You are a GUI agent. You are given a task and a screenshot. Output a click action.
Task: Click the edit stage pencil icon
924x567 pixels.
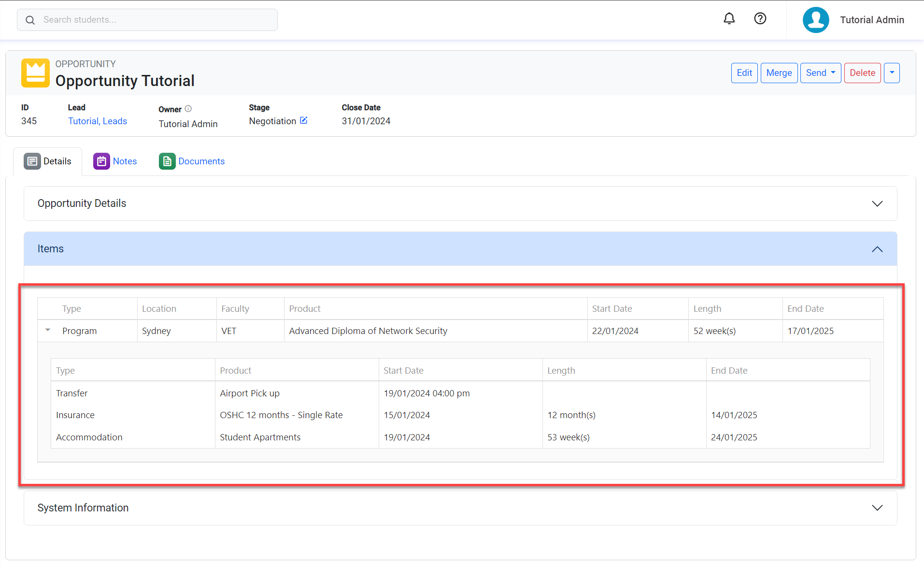pos(304,121)
